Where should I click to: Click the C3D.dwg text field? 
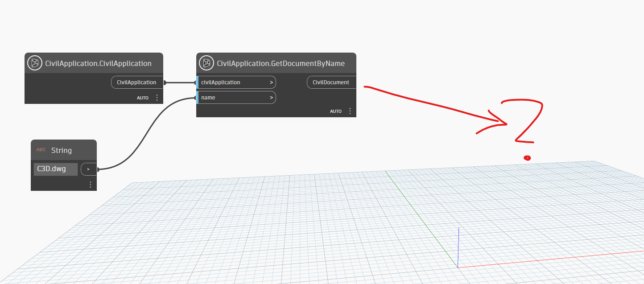56,169
